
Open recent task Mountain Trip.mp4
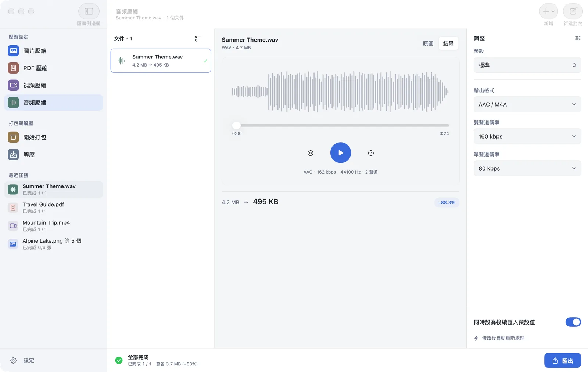tap(54, 226)
